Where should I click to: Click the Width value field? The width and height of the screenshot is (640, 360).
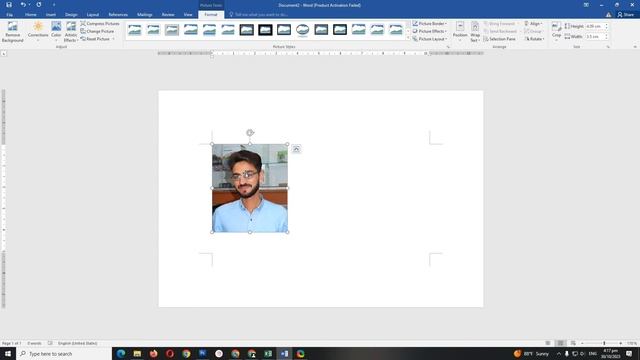pyautogui.click(x=594, y=36)
